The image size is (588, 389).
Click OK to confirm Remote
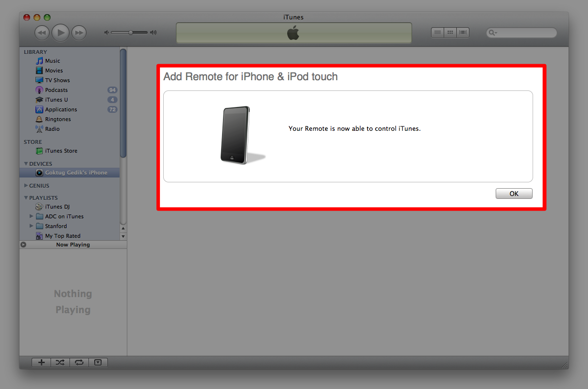tap(514, 194)
